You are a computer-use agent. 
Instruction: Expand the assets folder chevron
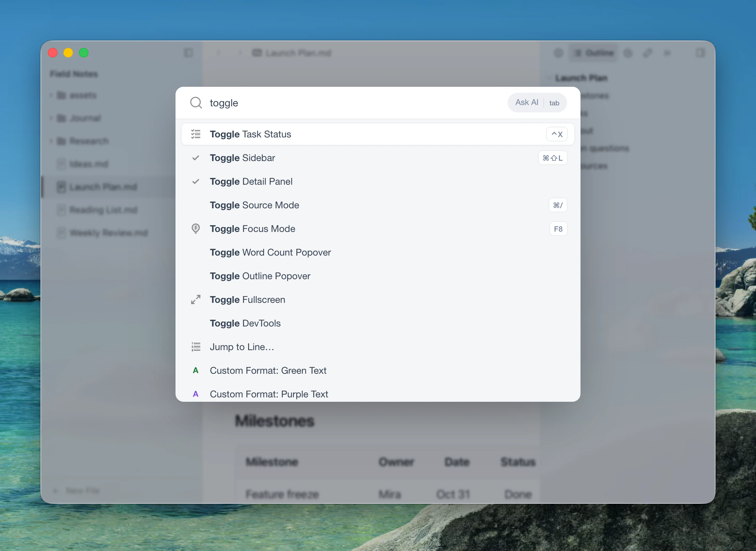point(51,95)
